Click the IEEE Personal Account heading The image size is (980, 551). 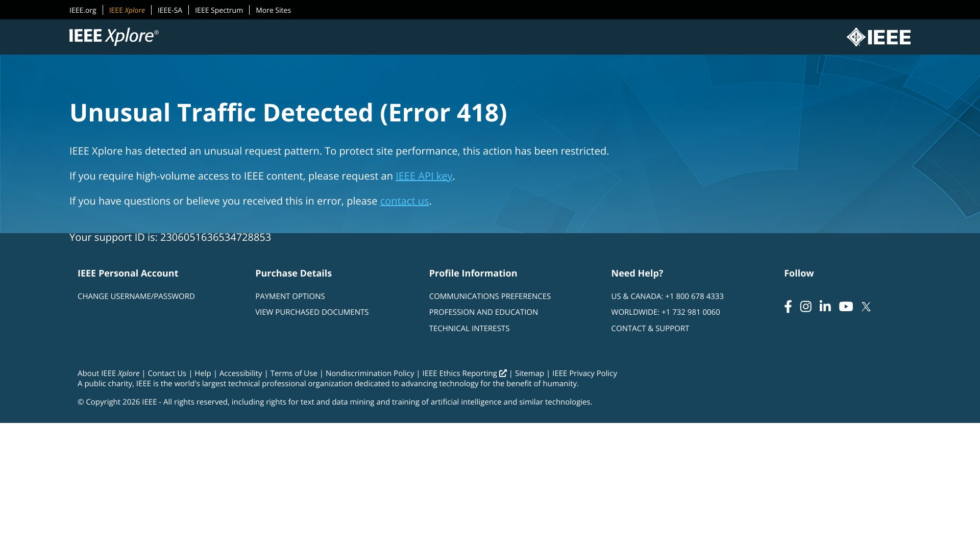pyautogui.click(x=128, y=273)
